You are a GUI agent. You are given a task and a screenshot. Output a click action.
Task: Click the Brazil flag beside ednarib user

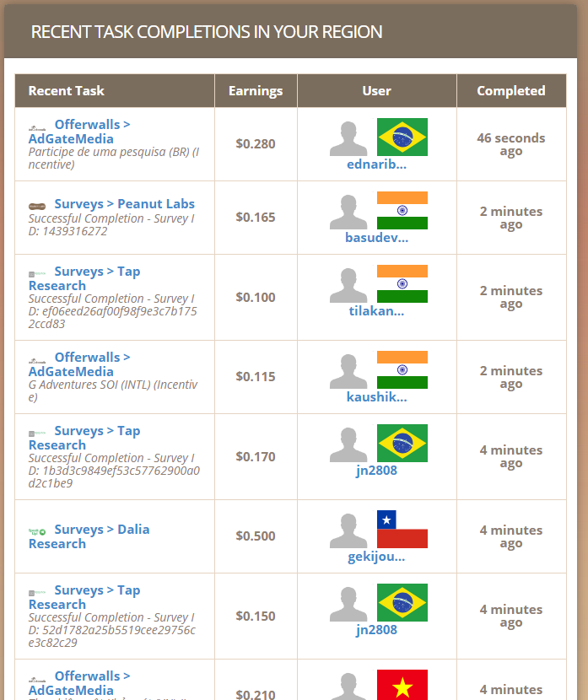(x=402, y=137)
